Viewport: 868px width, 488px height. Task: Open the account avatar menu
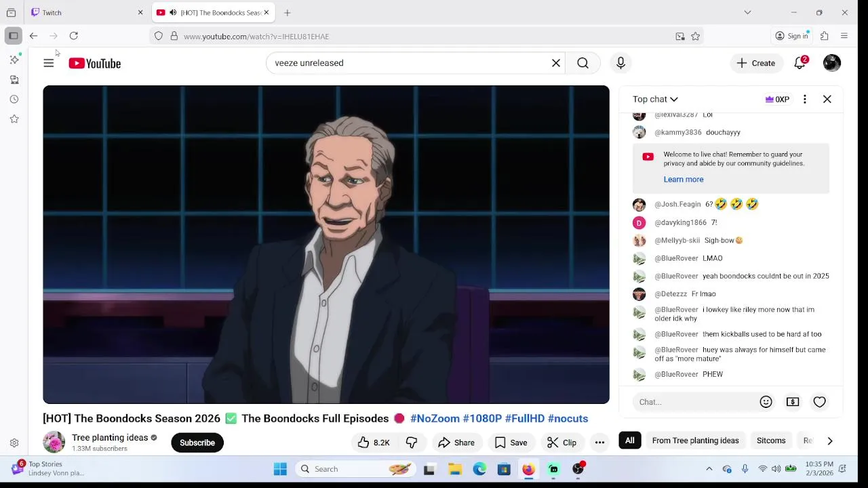point(832,63)
